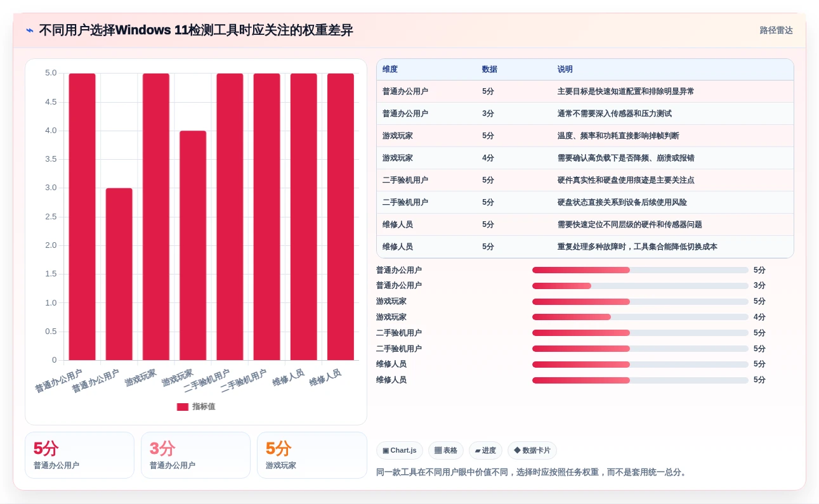Screen dimensions: 819x504
Task: Click the 3分 cell in the table's 数据 column
Action: 488,113
